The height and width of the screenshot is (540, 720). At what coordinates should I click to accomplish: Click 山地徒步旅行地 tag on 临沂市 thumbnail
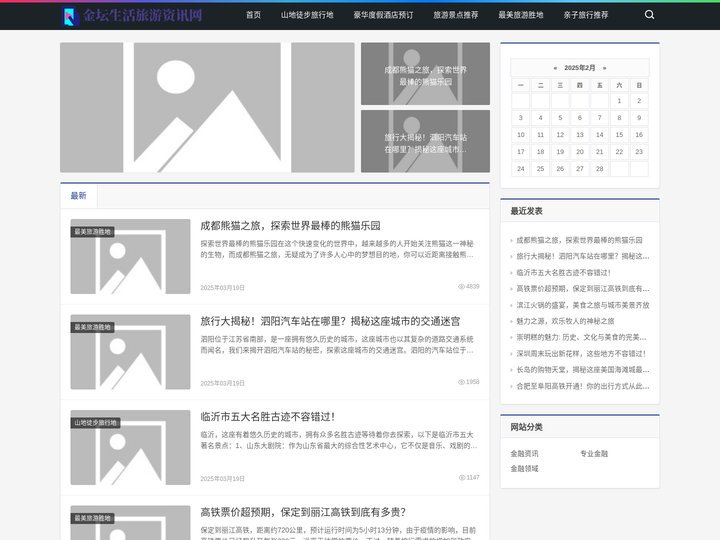coord(96,423)
